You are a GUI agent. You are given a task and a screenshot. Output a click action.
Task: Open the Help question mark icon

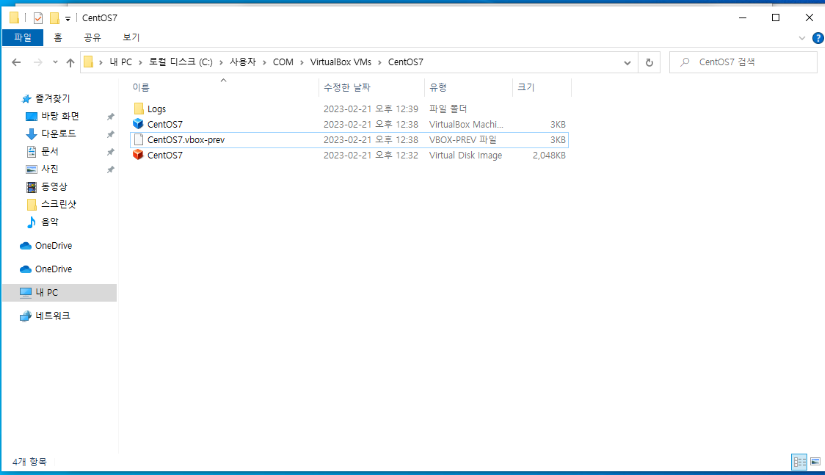coord(818,38)
